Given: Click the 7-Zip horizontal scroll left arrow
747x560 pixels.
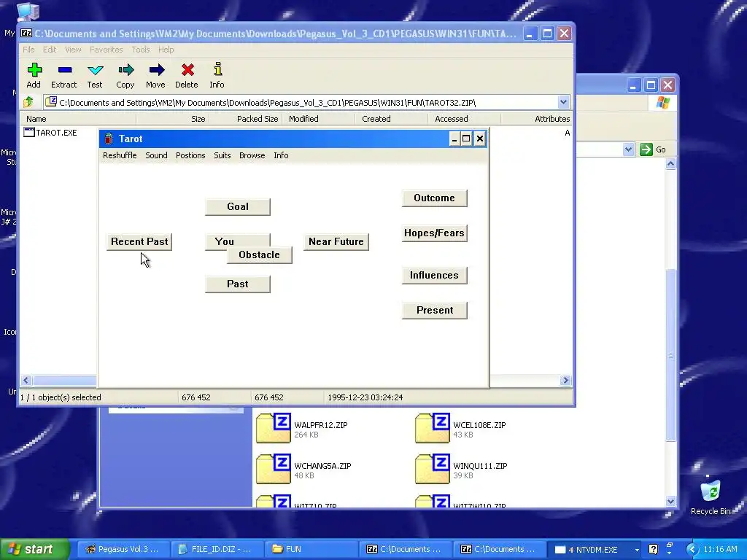Looking at the screenshot, I should 26,380.
